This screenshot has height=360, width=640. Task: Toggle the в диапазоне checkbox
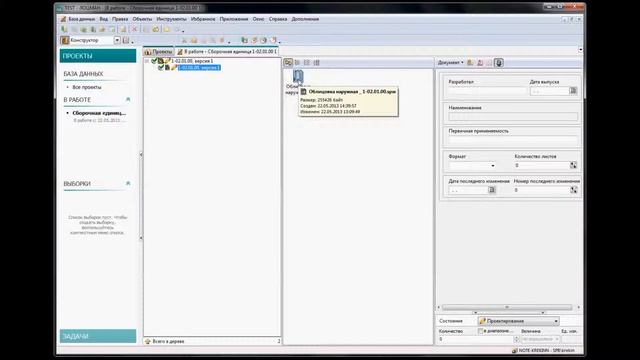[480, 331]
